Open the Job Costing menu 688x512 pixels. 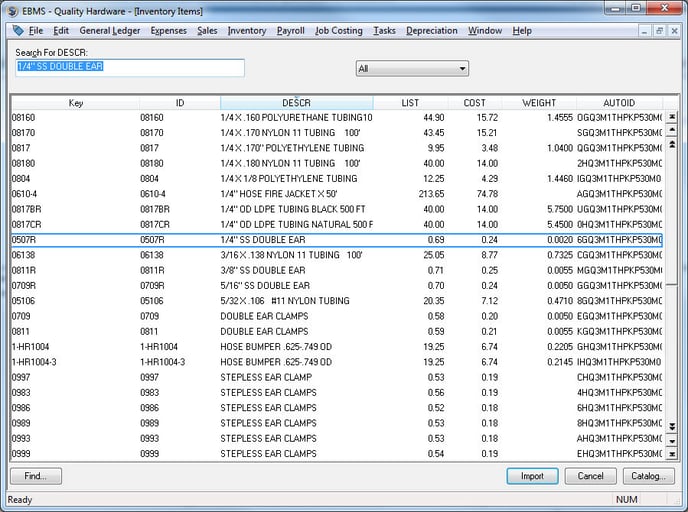click(339, 31)
